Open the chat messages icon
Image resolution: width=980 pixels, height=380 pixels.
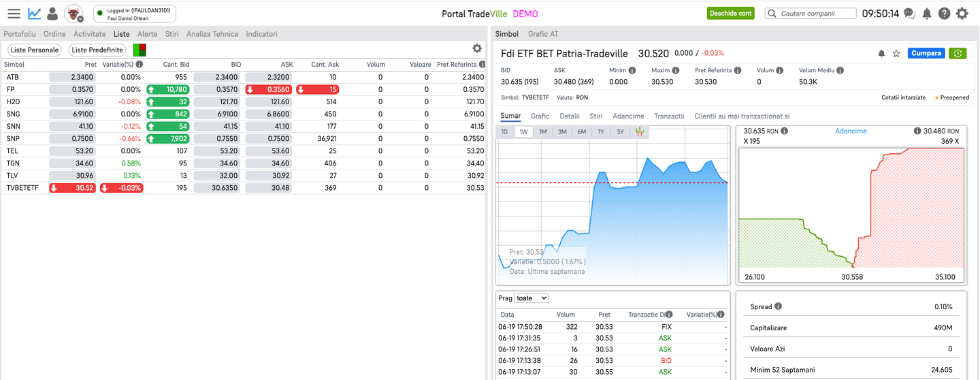coord(909,14)
